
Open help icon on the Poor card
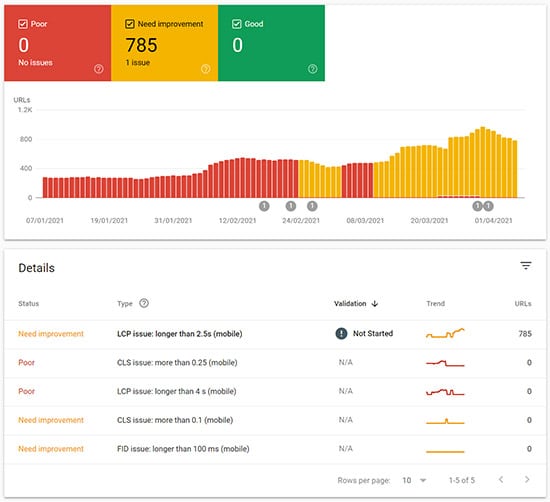(99, 69)
